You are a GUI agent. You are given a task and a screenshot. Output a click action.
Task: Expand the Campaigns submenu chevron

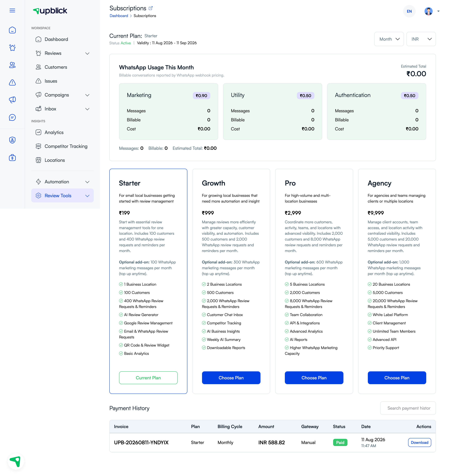pos(87,95)
